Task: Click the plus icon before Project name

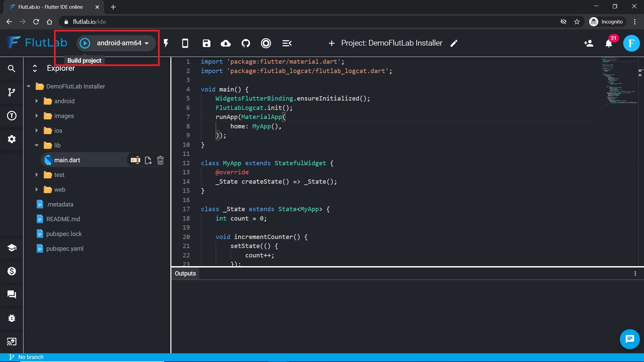Action: tap(331, 43)
